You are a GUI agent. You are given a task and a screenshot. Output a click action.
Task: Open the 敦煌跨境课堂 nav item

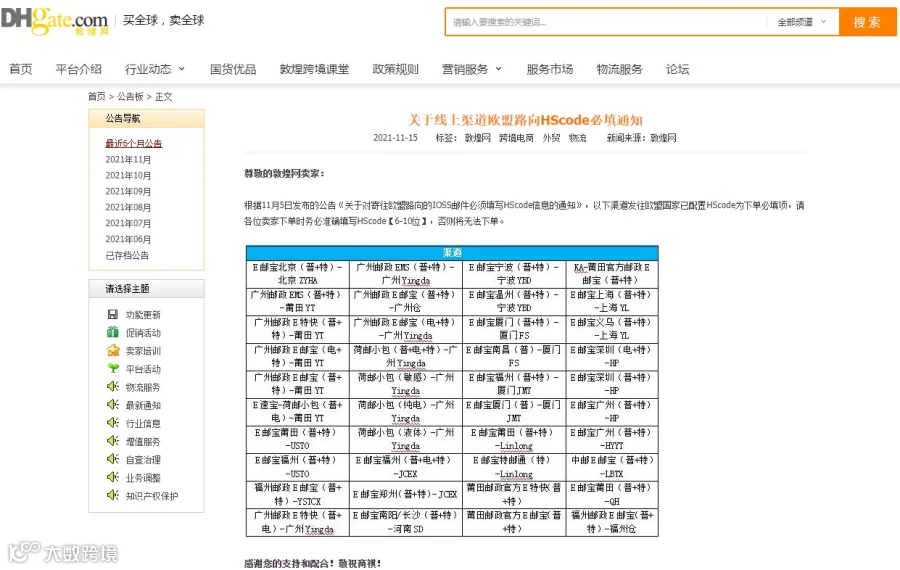(x=314, y=69)
